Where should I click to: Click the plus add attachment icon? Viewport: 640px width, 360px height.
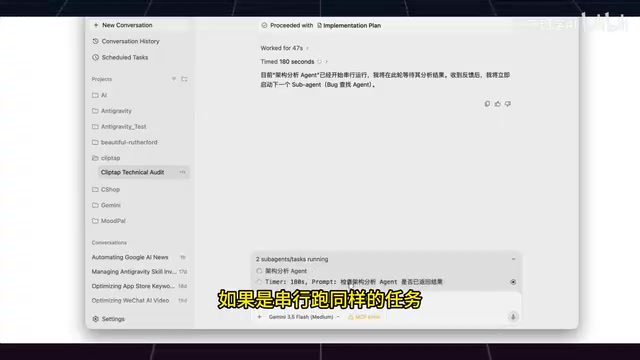tap(259, 317)
